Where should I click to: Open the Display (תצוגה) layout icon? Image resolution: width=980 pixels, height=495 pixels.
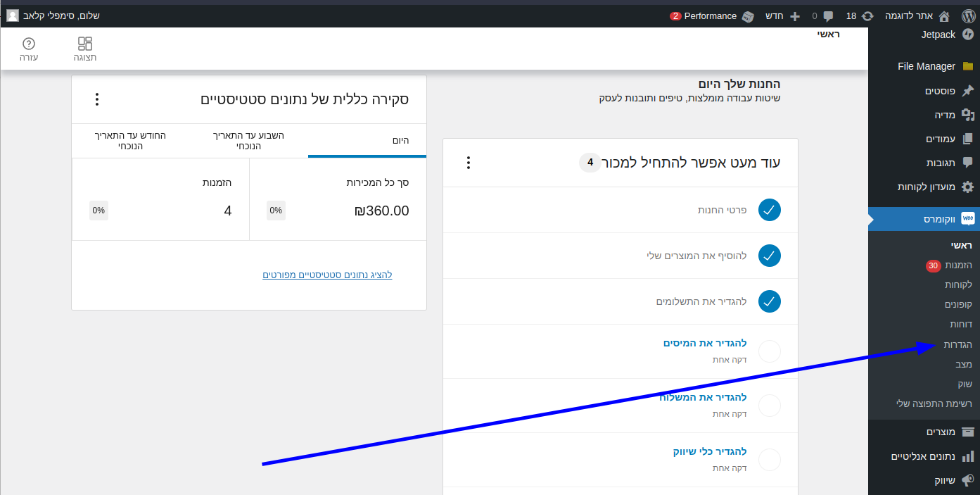[85, 49]
